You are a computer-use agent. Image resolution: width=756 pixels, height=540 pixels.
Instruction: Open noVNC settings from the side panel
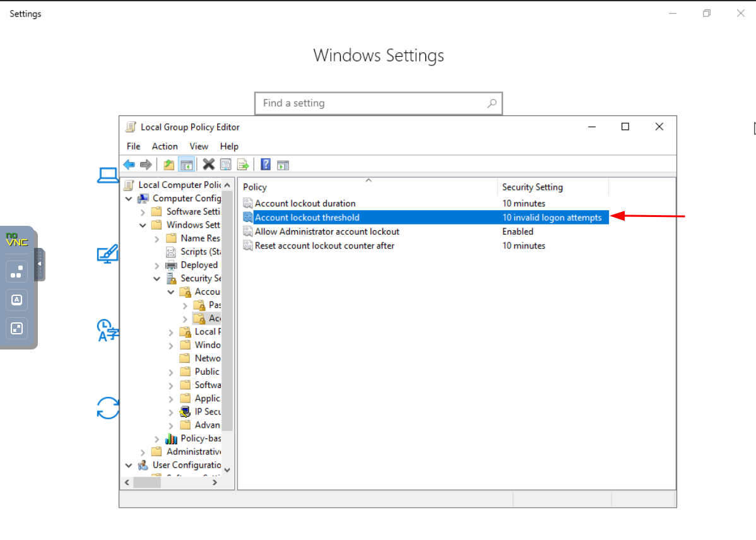coord(17,271)
